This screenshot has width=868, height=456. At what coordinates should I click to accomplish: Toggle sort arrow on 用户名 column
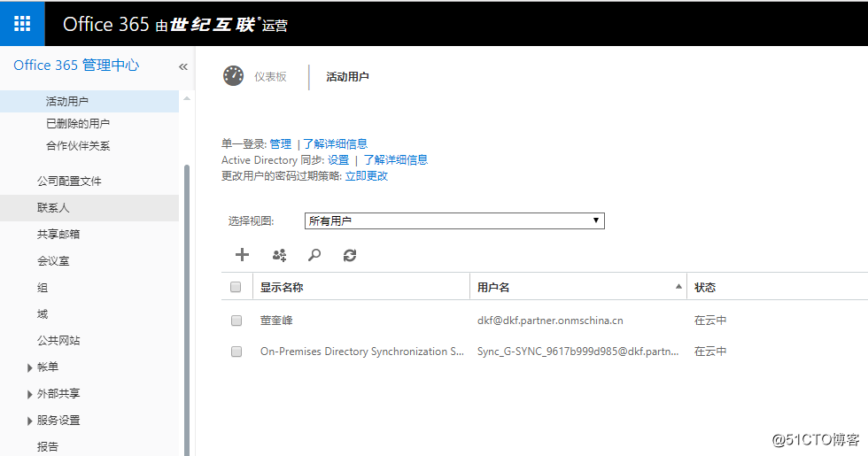click(678, 287)
